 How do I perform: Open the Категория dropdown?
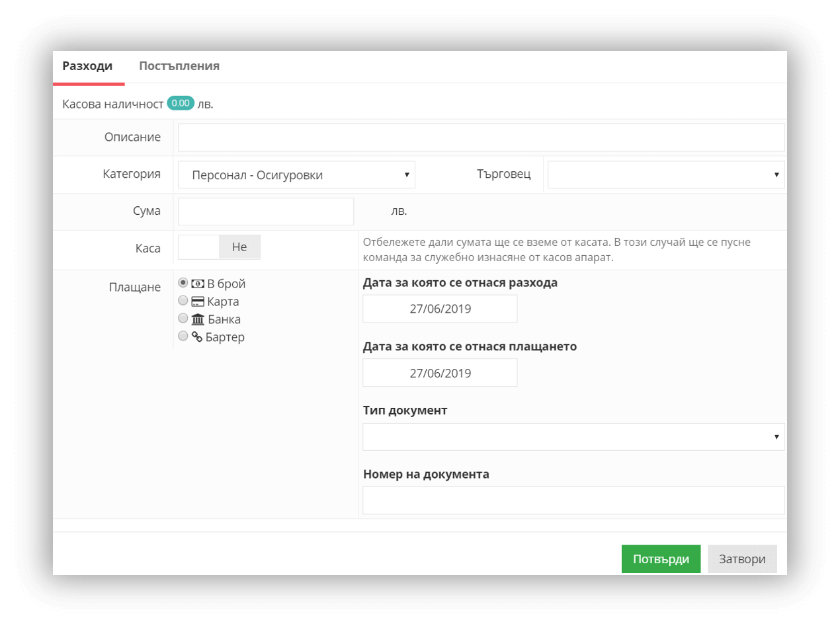[296, 175]
